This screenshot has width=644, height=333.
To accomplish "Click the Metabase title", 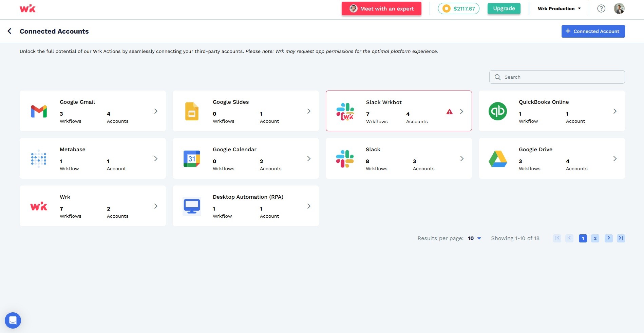I will coord(73,149).
